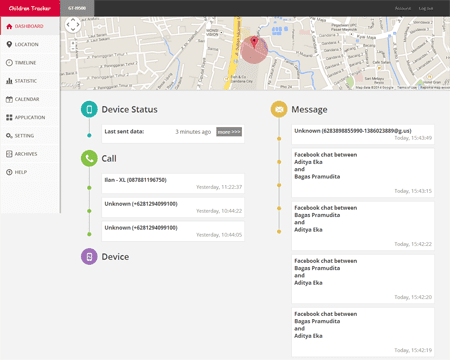Open Facebook chat message at Today, 15:42:20

[x=363, y=279]
